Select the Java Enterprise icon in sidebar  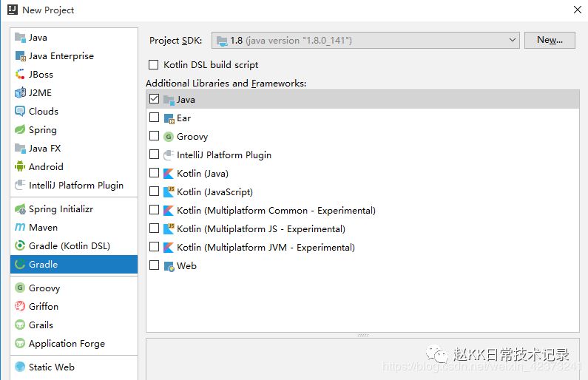coord(20,56)
